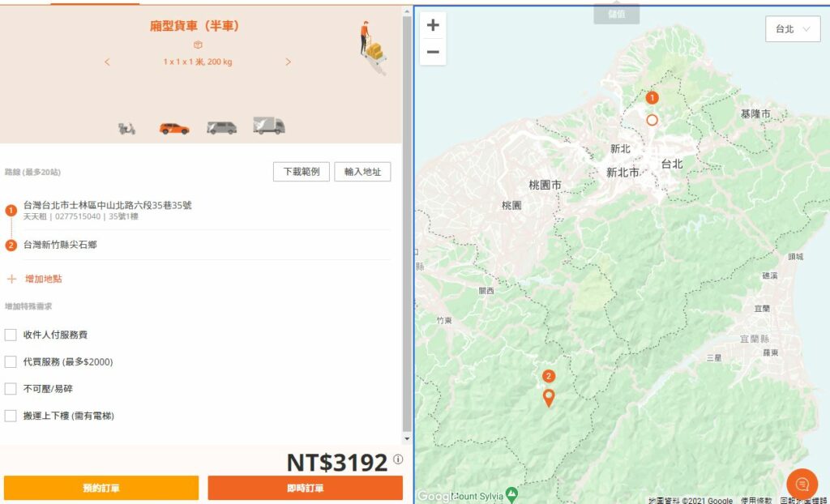The height and width of the screenshot is (504, 830).
Task: Click the 1 x 1 x 1 米, 200 kg text
Action: click(198, 62)
